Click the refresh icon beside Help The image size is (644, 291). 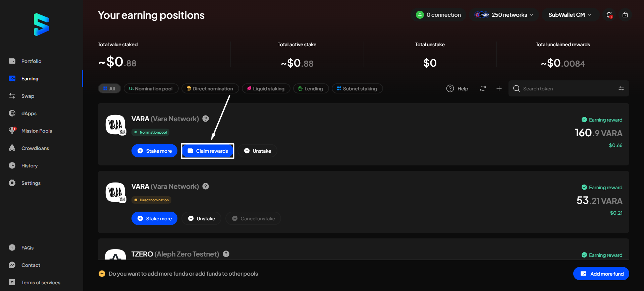coord(483,88)
